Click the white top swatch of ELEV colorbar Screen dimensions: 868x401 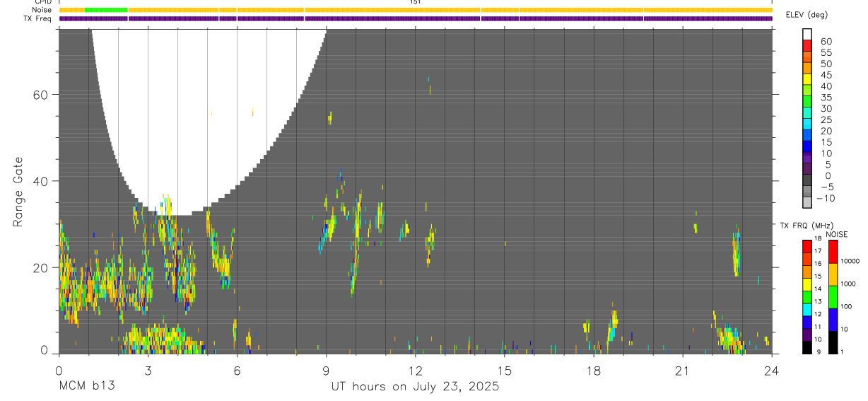coord(807,33)
